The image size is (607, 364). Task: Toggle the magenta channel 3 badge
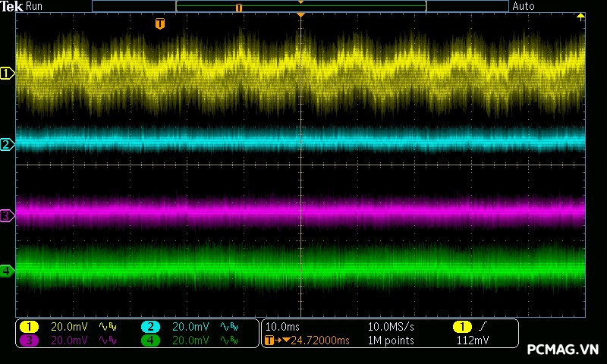(29, 340)
